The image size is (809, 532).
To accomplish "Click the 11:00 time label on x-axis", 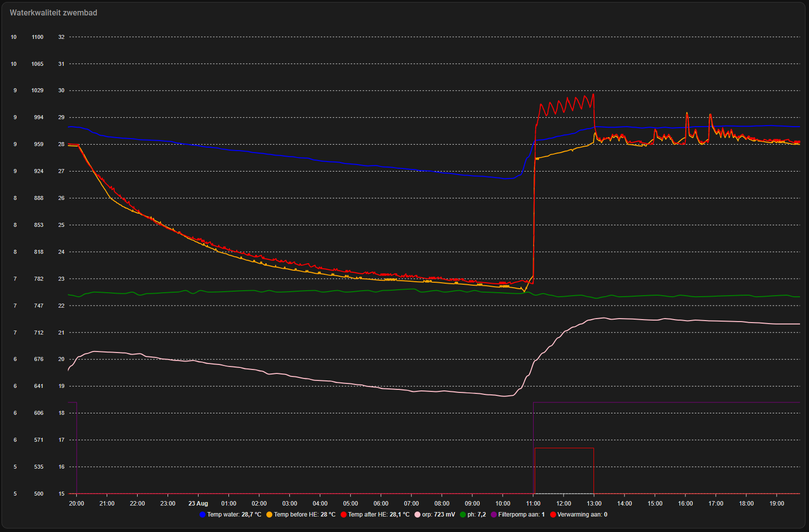I will coord(533,504).
